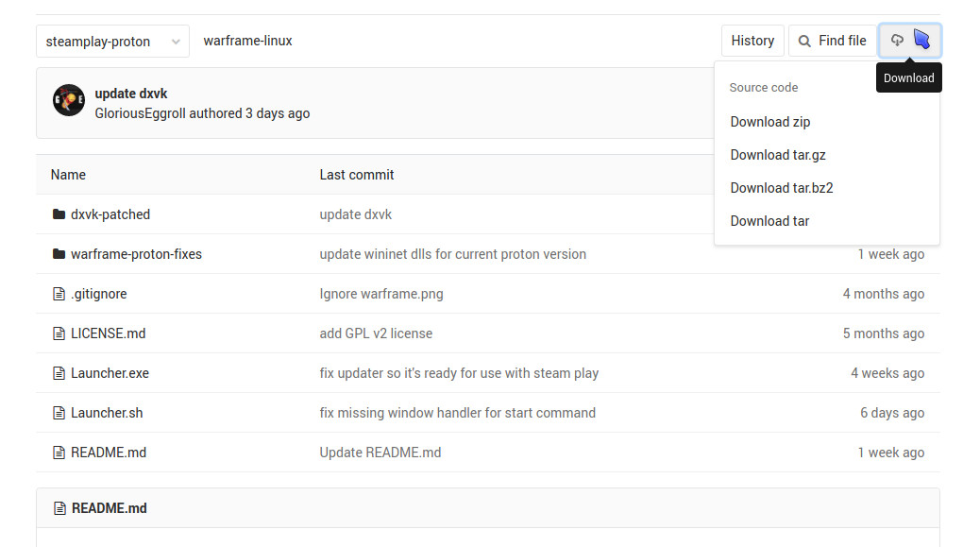980x547 pixels.
Task: Click the '4 months ago' timestamp for .gitignore
Action: click(x=883, y=294)
